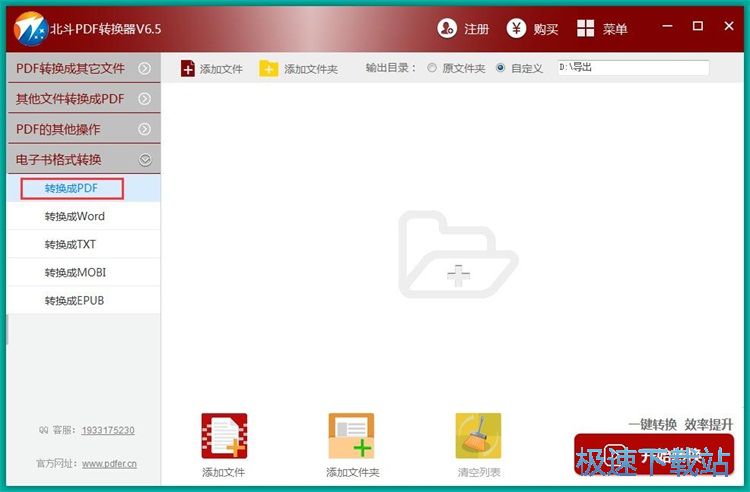Select 转换成TXT in sidebar
The image size is (750, 492).
pyautogui.click(x=84, y=244)
